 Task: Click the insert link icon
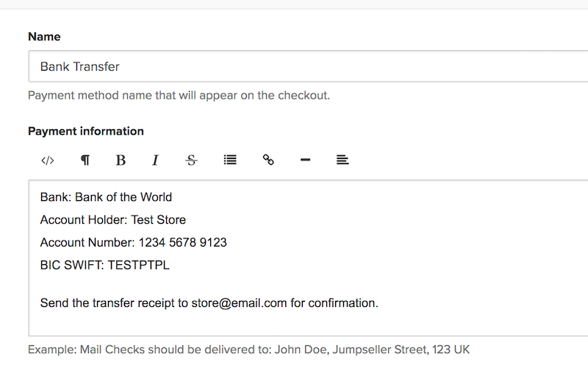[x=268, y=160]
